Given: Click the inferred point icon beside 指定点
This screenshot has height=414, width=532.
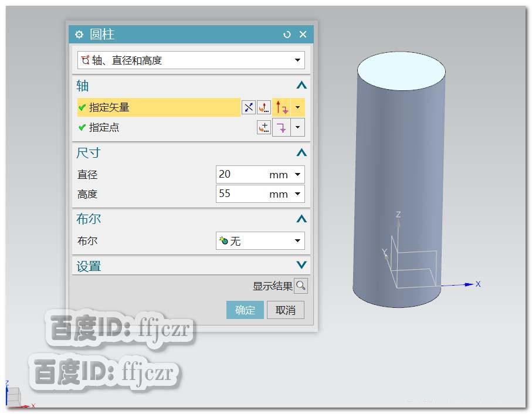Looking at the screenshot, I should (282, 127).
